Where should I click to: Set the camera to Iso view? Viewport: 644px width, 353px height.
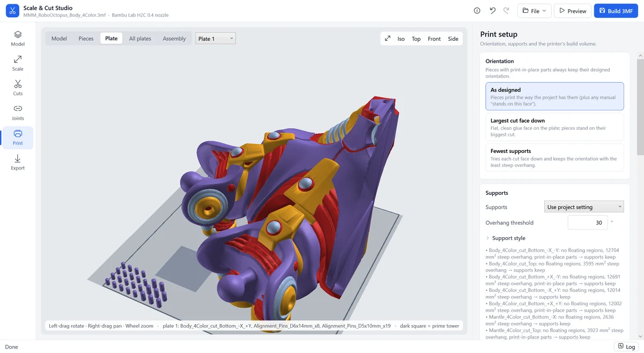401,39
